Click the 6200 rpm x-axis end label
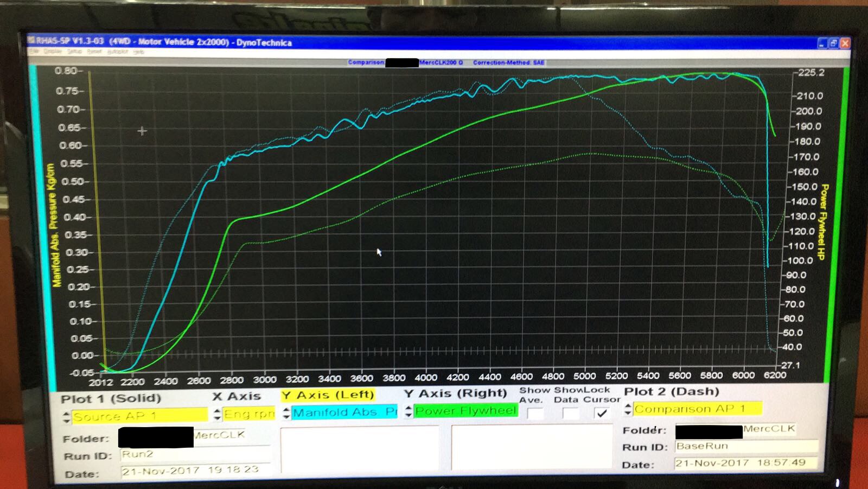The width and height of the screenshot is (868, 489). tap(775, 375)
